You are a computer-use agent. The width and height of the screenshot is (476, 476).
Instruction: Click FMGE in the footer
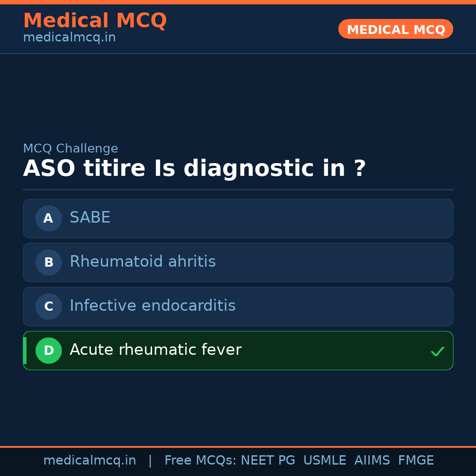point(416,461)
